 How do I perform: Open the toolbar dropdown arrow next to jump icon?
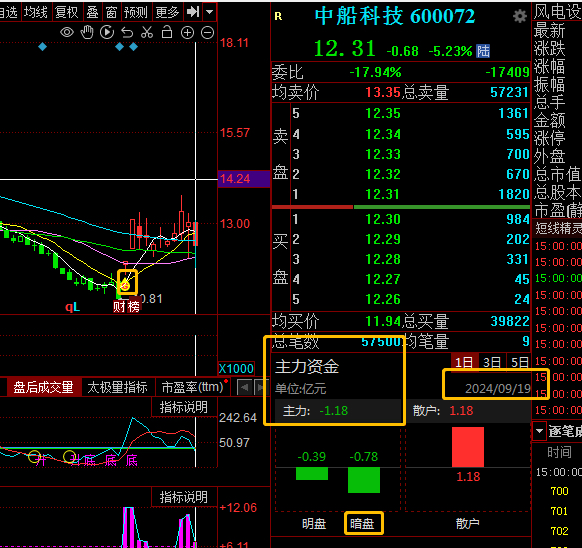[210, 12]
